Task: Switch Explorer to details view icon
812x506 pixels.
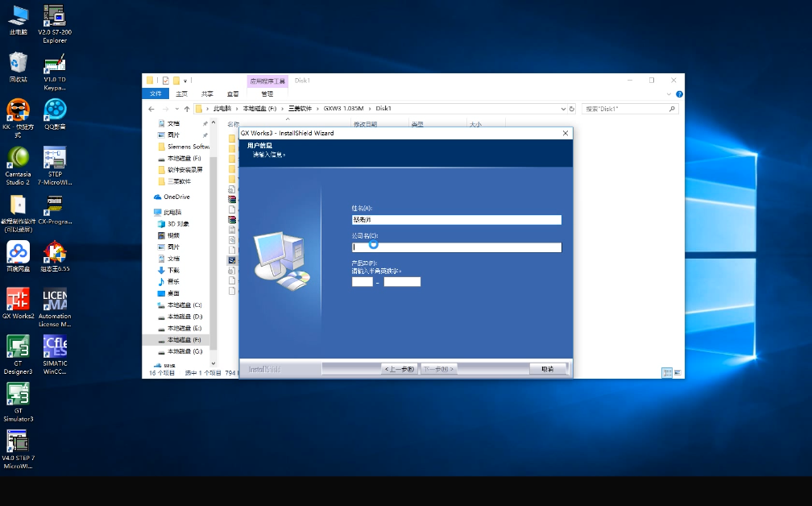Action: click(667, 373)
